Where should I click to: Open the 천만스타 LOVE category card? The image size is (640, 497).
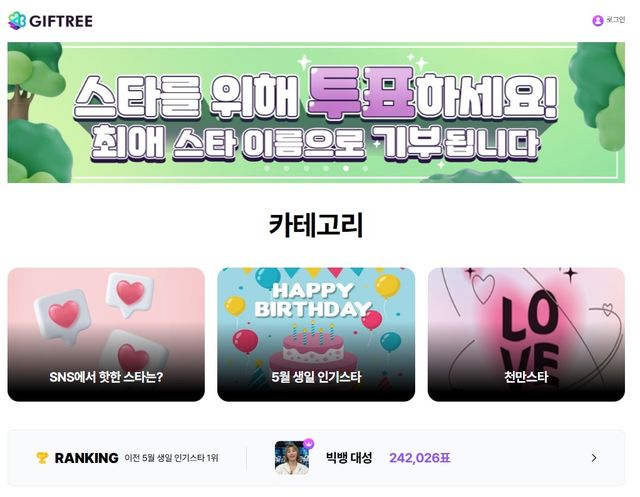[x=526, y=335]
